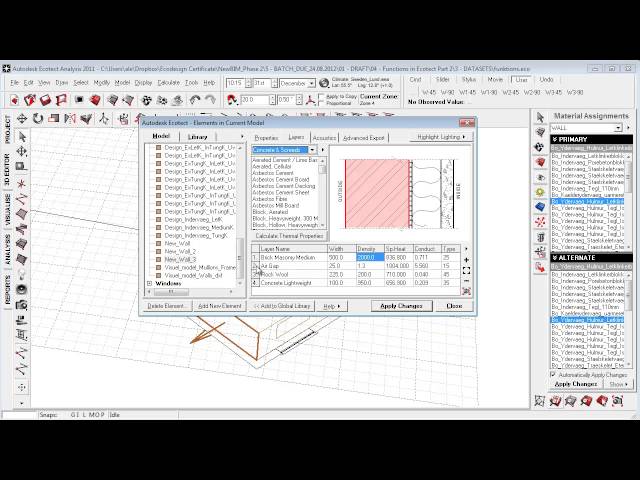
Task: Open the File menu
Action: click(14, 82)
